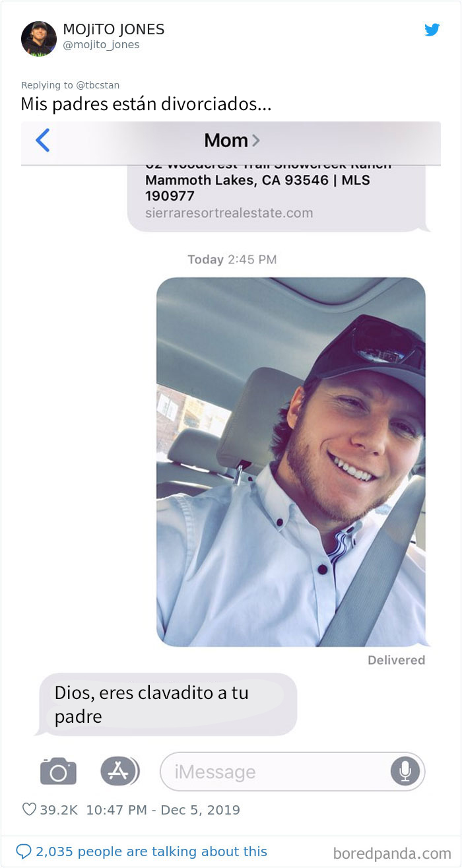Image resolution: width=462 pixels, height=868 pixels.
Task: Open the @mojito_jones handle
Action: click(x=101, y=46)
